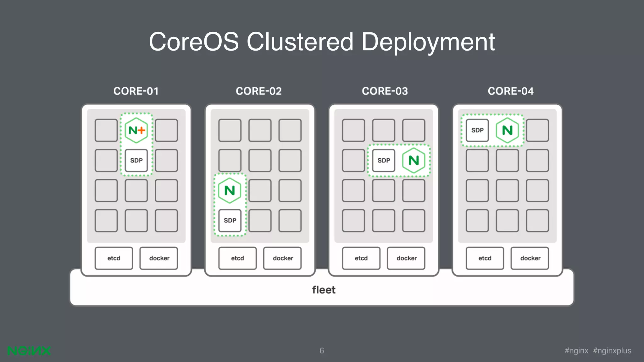Click the docker box under CORE-02

click(282, 258)
